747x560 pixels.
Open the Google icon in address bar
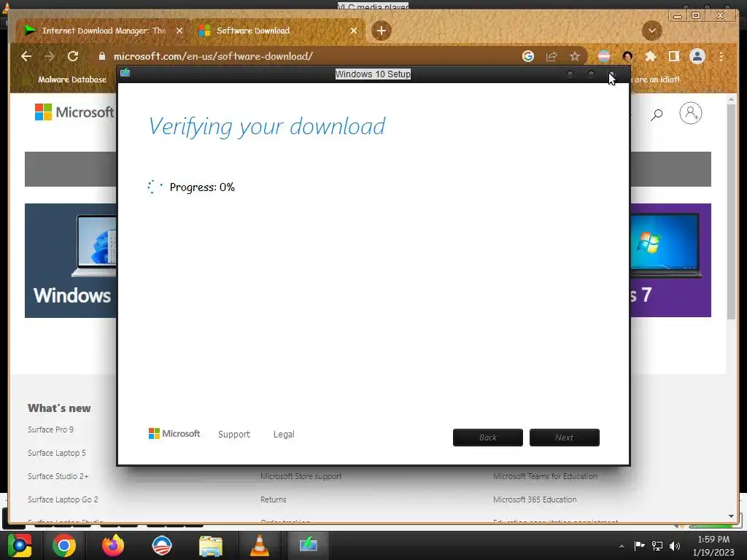pos(528,56)
